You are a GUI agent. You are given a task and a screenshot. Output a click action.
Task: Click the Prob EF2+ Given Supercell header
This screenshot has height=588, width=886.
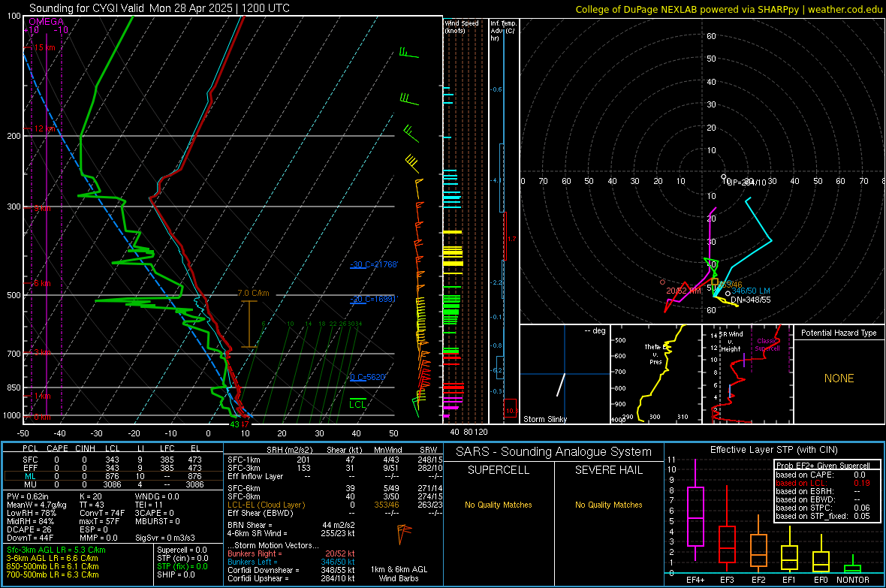pyautogui.click(x=823, y=466)
